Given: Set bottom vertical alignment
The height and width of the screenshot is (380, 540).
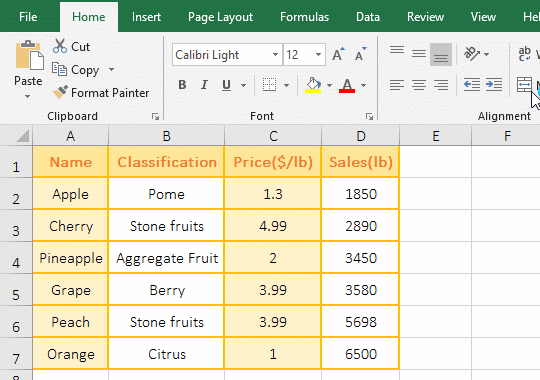Looking at the screenshot, I should point(441,54).
